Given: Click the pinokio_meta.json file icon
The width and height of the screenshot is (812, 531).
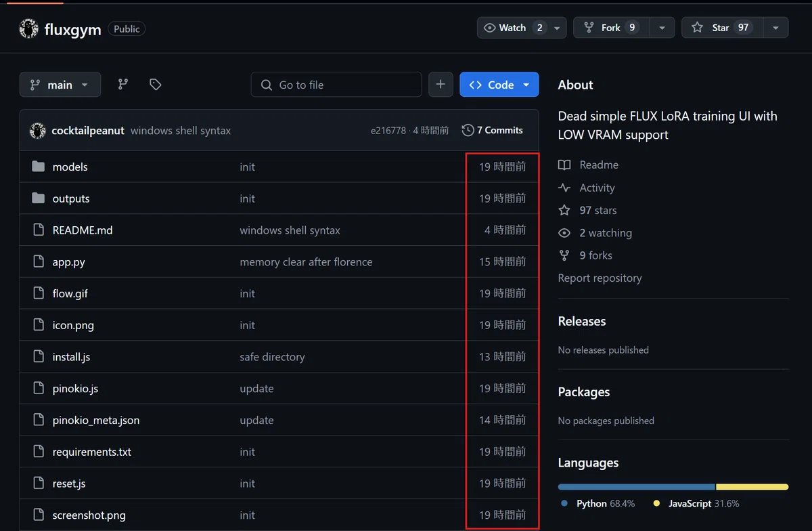Looking at the screenshot, I should tap(39, 420).
